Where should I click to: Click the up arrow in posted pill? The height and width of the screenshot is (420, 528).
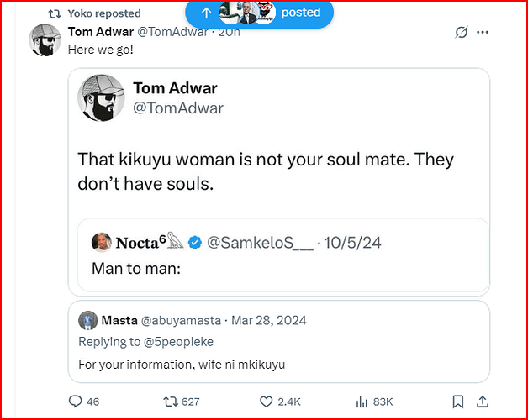pyautogui.click(x=206, y=13)
